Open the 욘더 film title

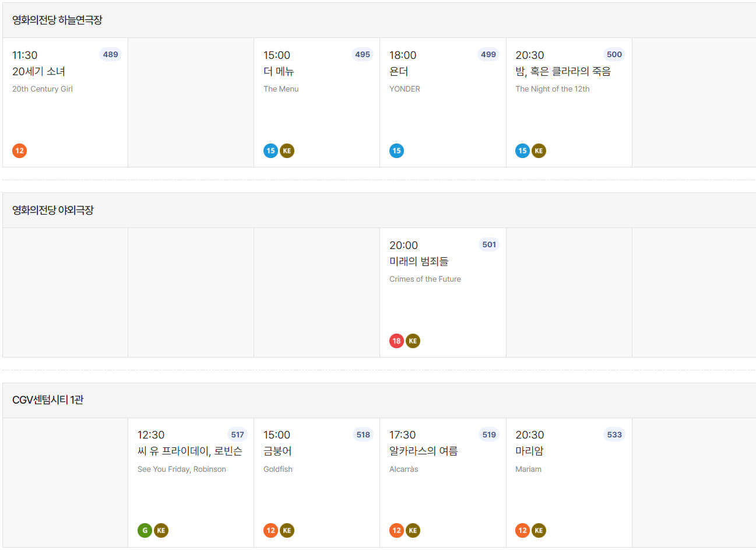[x=399, y=71]
